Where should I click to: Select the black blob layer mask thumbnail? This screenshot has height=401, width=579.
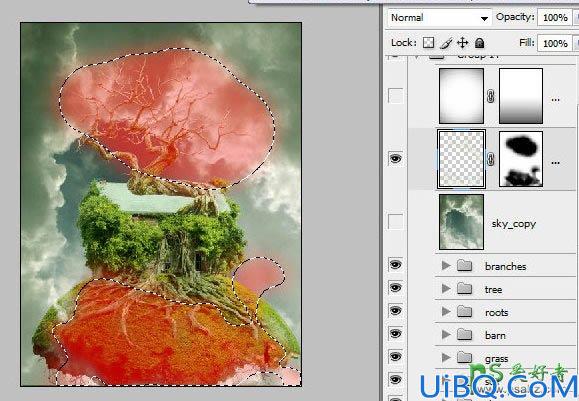[x=521, y=159]
